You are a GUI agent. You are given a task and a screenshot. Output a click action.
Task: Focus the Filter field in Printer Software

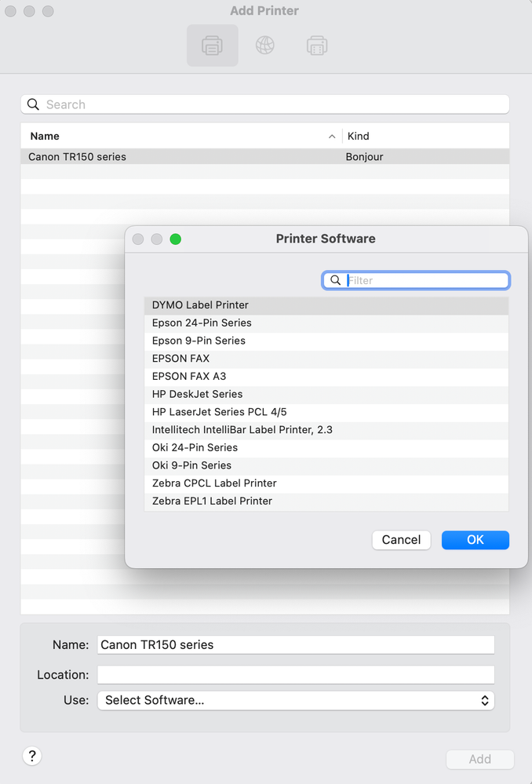pyautogui.click(x=416, y=280)
